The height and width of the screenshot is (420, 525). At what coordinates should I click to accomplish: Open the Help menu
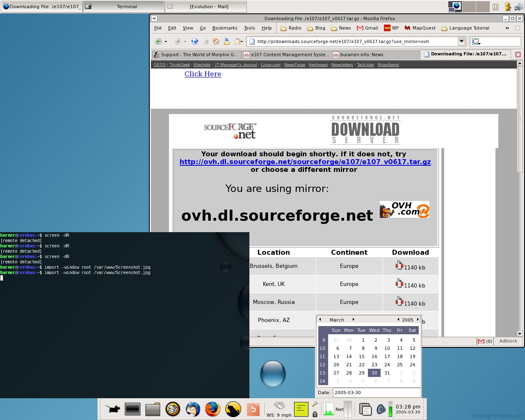tap(267, 28)
